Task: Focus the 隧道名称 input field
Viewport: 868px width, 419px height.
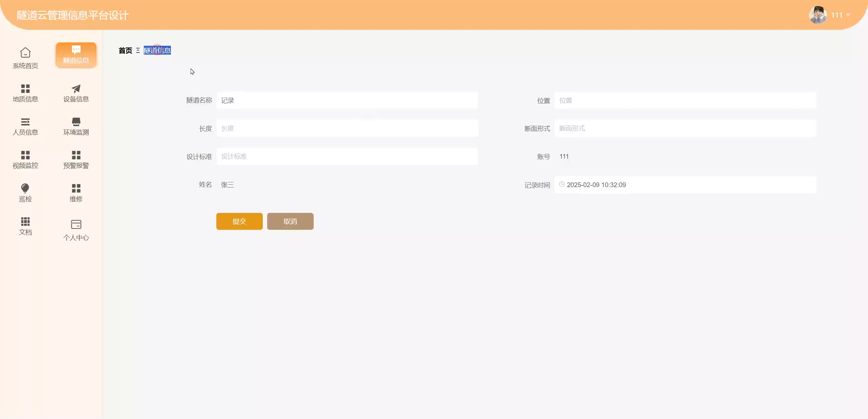Action: (x=347, y=100)
